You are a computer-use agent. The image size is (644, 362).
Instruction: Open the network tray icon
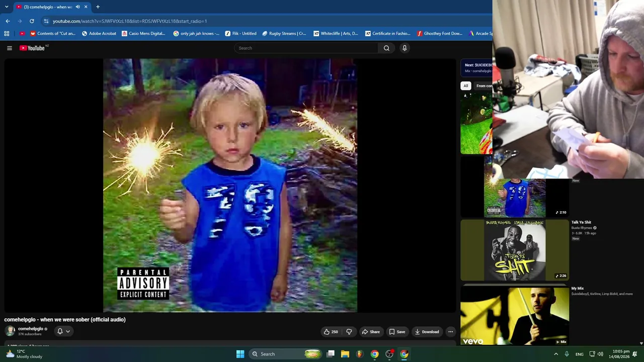(x=592, y=354)
